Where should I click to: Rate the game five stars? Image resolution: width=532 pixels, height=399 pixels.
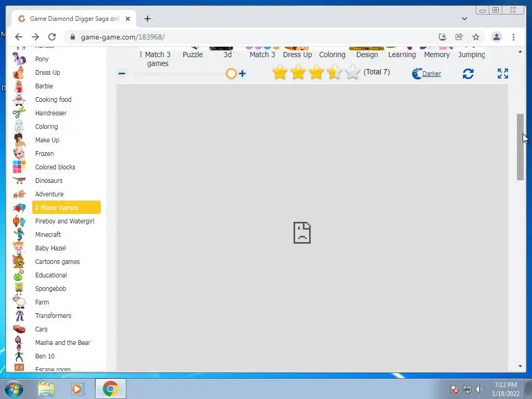(x=353, y=72)
